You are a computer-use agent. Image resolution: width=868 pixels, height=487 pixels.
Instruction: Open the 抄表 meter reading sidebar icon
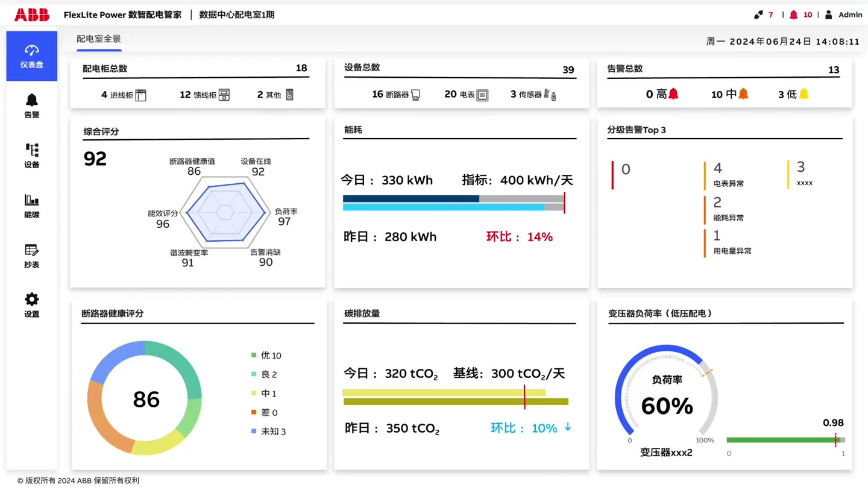pyautogui.click(x=32, y=250)
